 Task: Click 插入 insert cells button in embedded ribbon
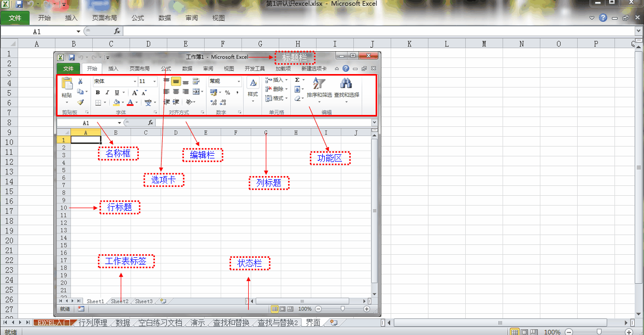click(x=276, y=80)
